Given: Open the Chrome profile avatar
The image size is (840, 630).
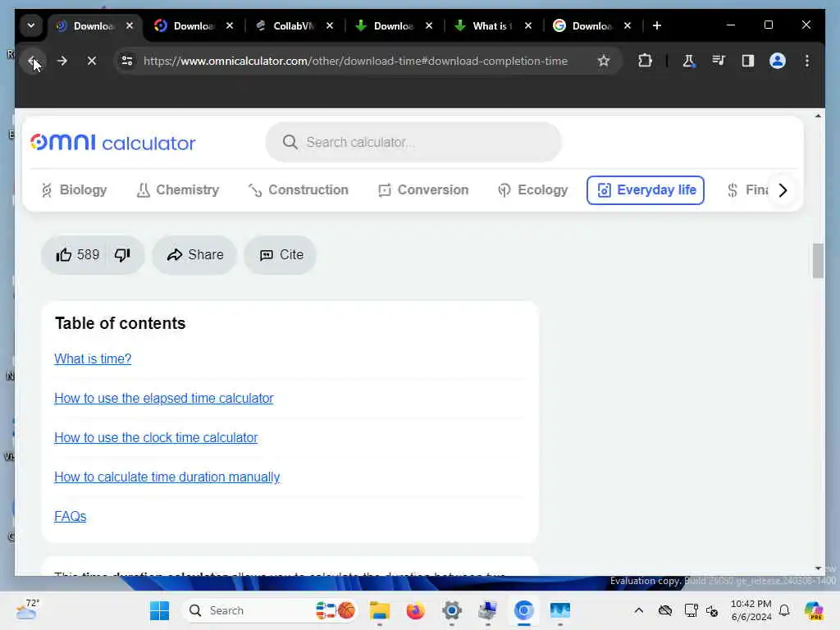Looking at the screenshot, I should pyautogui.click(x=778, y=61).
